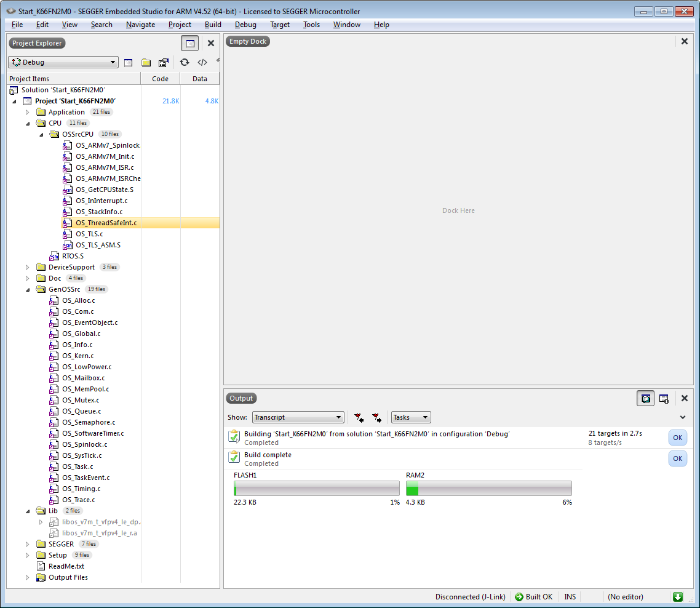The height and width of the screenshot is (608, 700).
Task: Toggle the log messages view in Output panel
Action: point(664,399)
